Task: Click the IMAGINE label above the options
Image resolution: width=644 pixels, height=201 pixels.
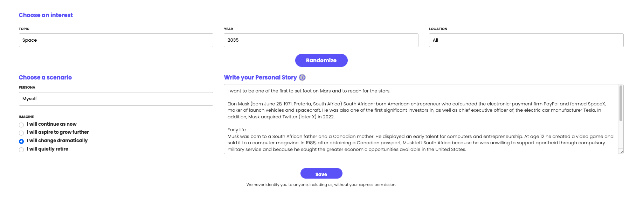Action: click(26, 117)
